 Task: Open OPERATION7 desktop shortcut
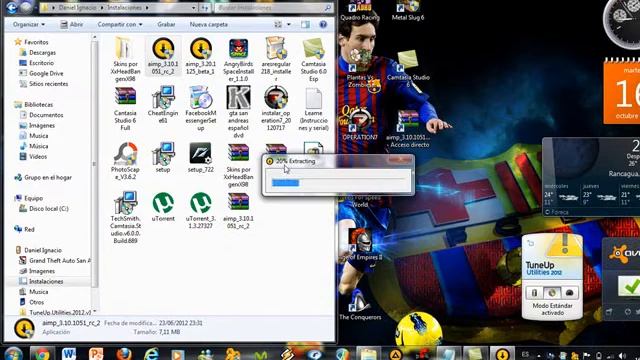(360, 124)
